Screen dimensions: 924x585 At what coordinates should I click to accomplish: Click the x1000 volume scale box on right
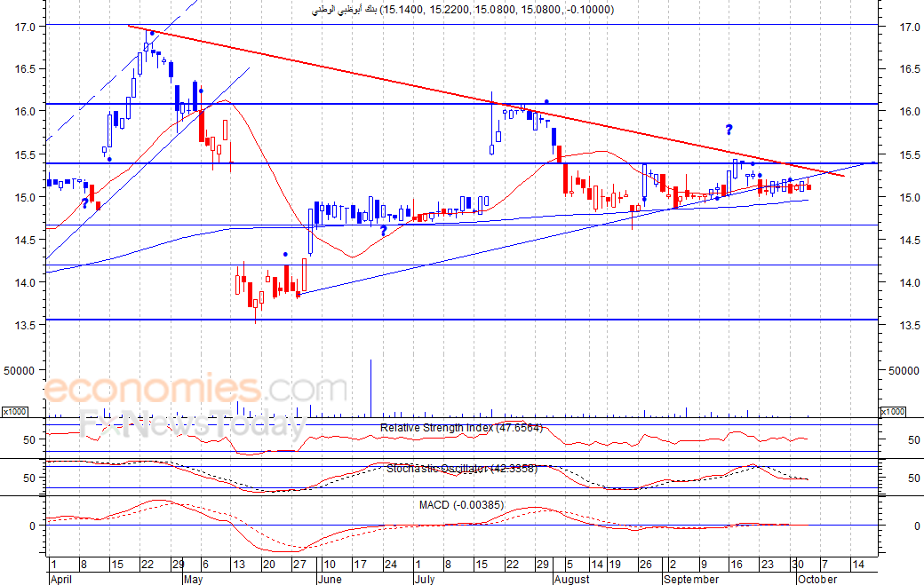[892, 411]
